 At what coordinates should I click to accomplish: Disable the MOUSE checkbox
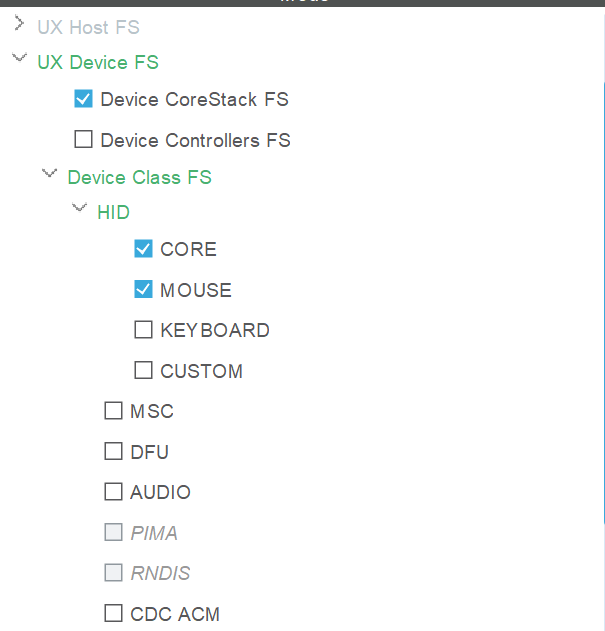[143, 290]
